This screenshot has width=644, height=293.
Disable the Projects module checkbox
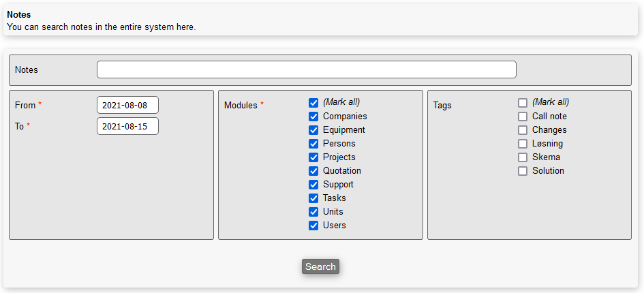(313, 157)
